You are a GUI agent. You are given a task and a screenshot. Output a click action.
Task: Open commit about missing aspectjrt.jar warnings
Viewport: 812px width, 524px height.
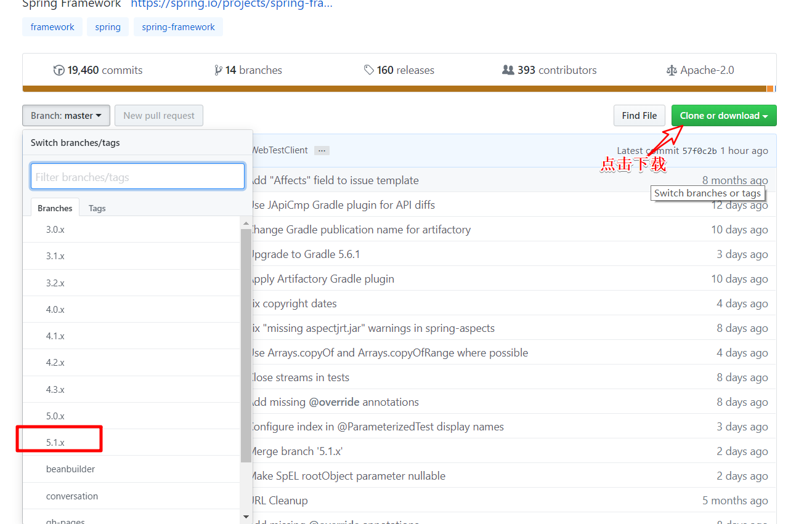[373, 328]
